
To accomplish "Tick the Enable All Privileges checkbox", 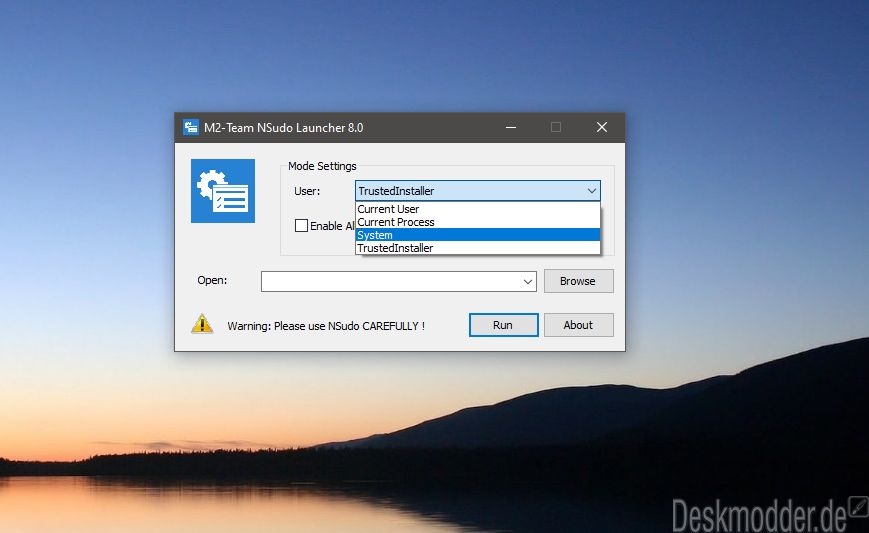I will click(301, 226).
